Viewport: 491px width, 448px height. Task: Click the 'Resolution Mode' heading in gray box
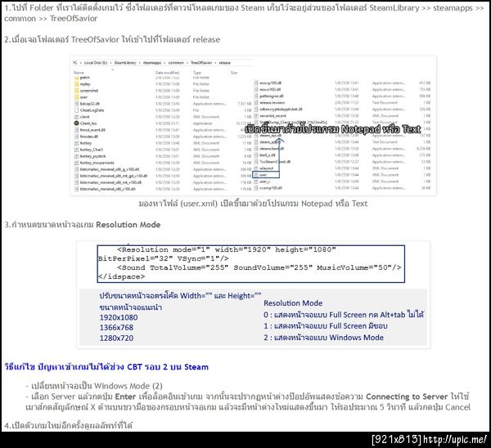point(293,303)
